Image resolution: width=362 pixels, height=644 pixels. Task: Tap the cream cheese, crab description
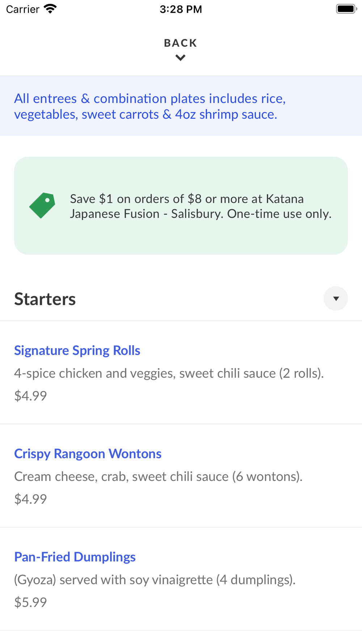point(158,476)
